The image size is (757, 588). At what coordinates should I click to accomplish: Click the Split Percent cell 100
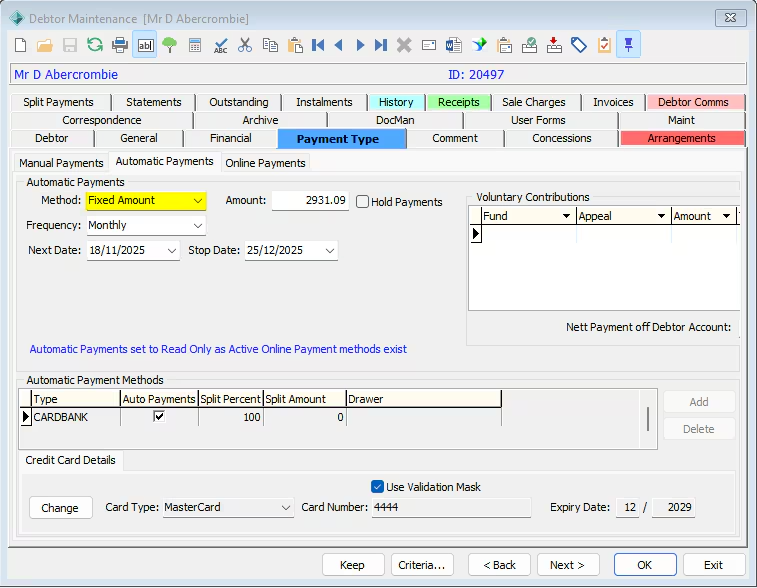tap(231, 417)
